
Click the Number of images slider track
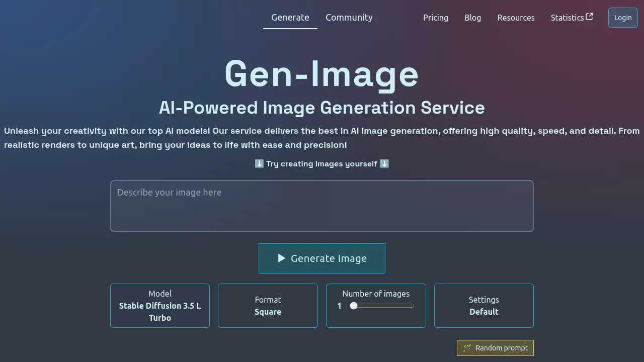(382, 306)
